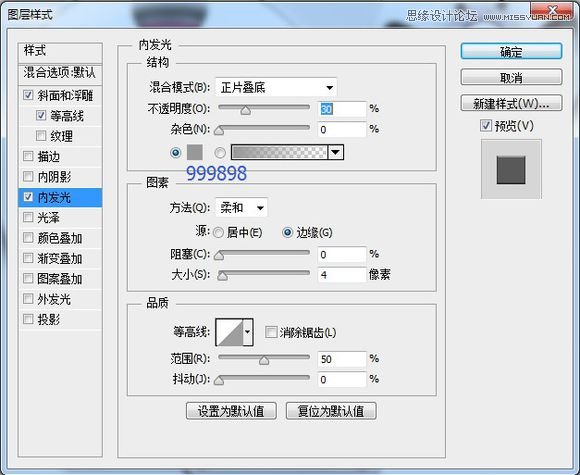Open the 等高线 contour picker arrow

point(248,332)
